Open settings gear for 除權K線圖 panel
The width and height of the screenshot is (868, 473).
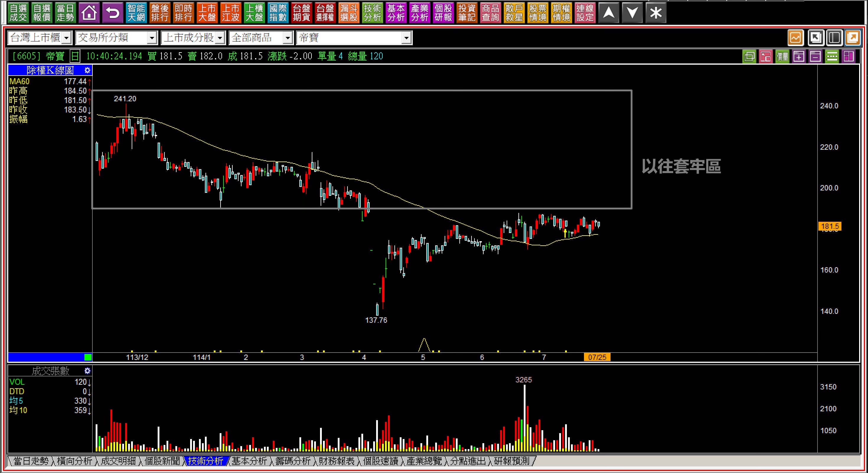click(87, 70)
